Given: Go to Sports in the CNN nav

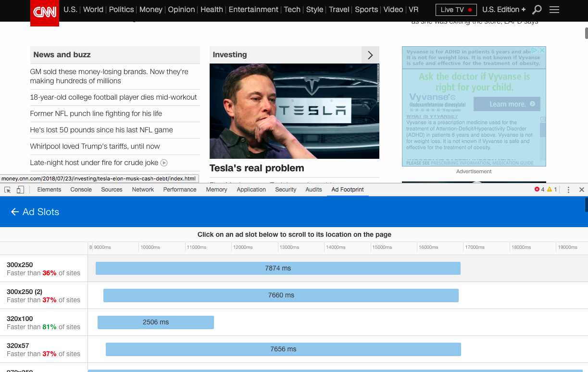Looking at the screenshot, I should click(366, 10).
